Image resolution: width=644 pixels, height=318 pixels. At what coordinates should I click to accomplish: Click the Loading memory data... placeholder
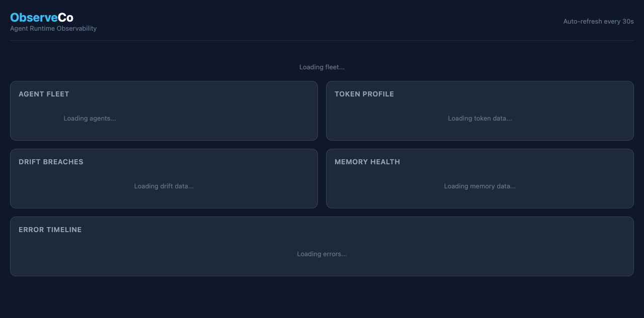click(x=480, y=186)
